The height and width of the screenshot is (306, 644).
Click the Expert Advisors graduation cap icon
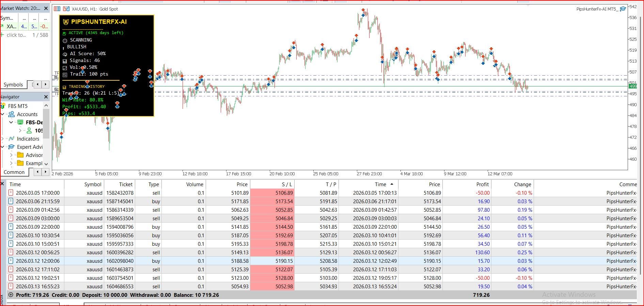[12, 147]
